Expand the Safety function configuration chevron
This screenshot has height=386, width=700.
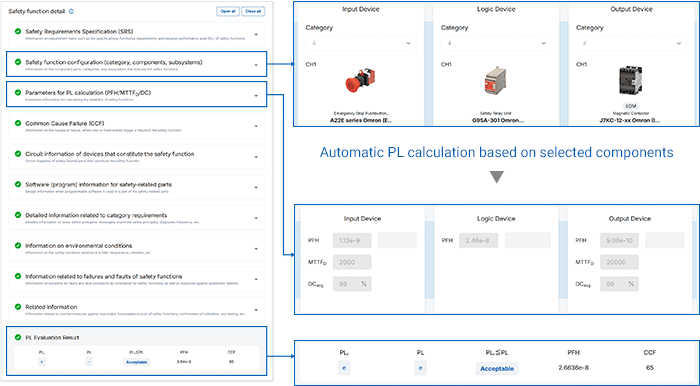point(256,65)
